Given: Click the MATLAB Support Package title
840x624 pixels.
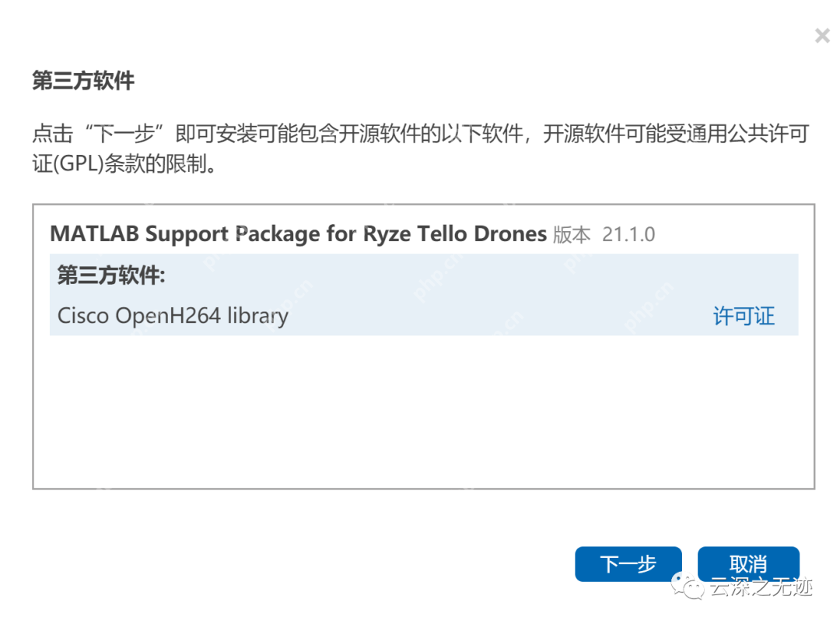Looking at the screenshot, I should [x=298, y=233].
